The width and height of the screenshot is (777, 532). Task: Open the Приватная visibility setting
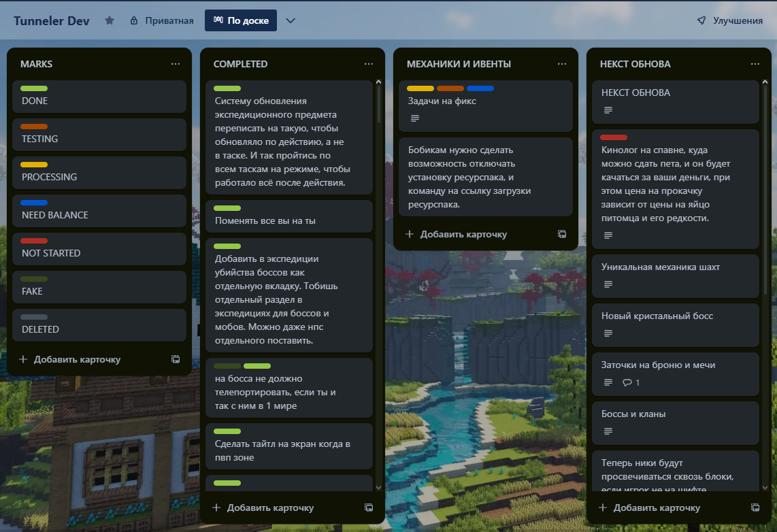(162, 20)
